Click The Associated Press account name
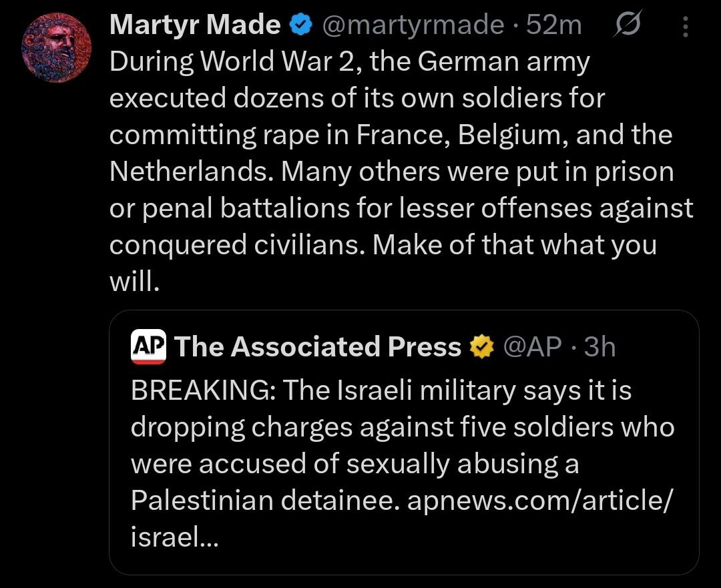Image resolution: width=721 pixels, height=588 pixels. (x=318, y=347)
